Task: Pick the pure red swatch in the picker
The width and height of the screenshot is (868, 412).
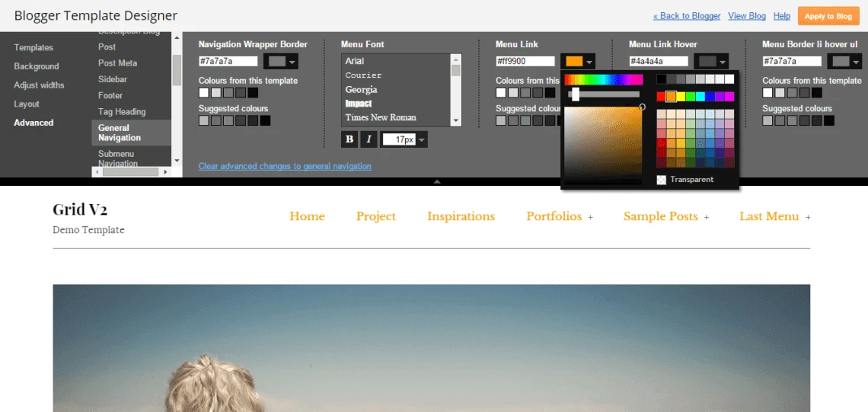Action: coord(661,97)
